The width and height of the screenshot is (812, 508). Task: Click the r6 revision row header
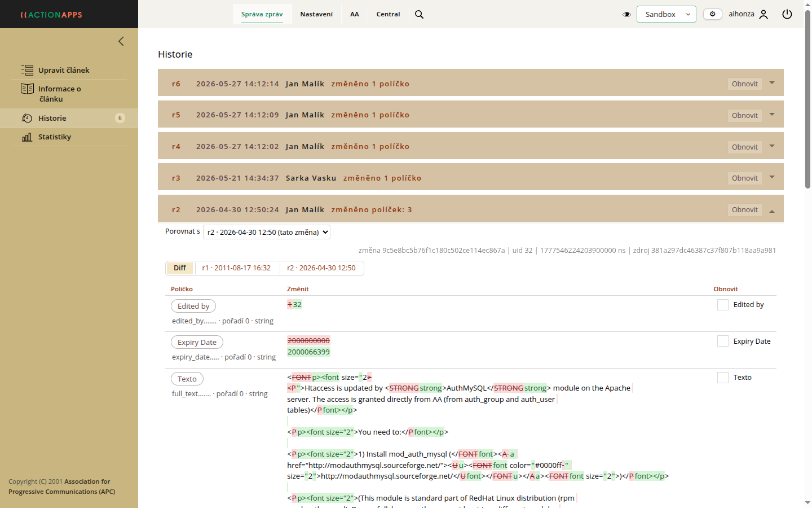point(471,84)
